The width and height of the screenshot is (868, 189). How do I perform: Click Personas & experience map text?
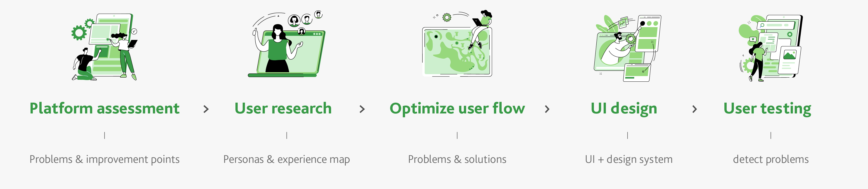[286, 159]
